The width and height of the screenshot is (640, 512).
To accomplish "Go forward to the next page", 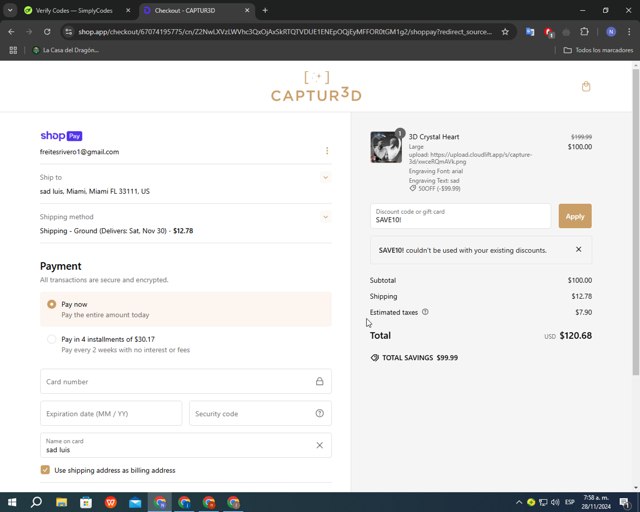I will (29, 32).
